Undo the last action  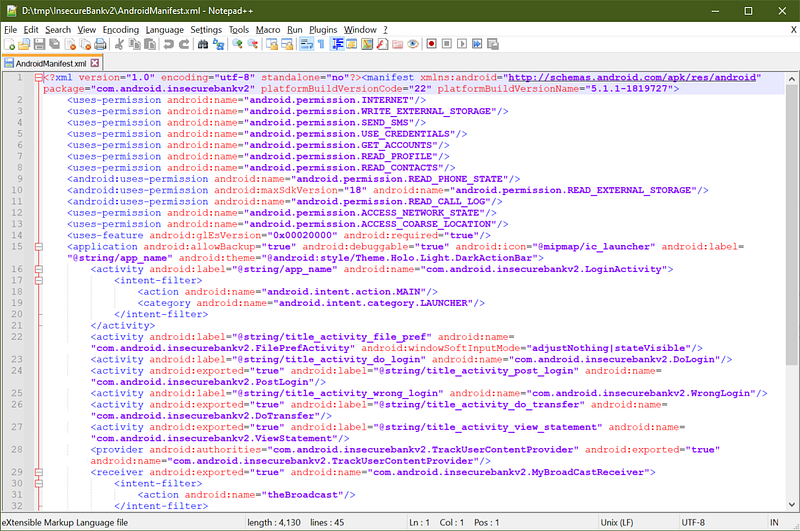point(168,44)
